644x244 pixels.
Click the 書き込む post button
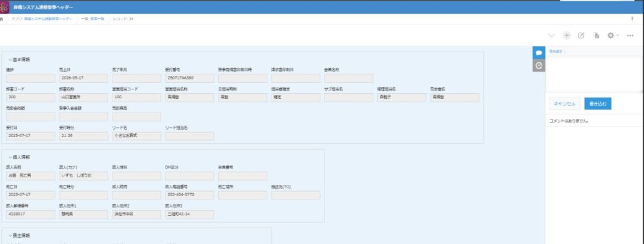(x=597, y=104)
